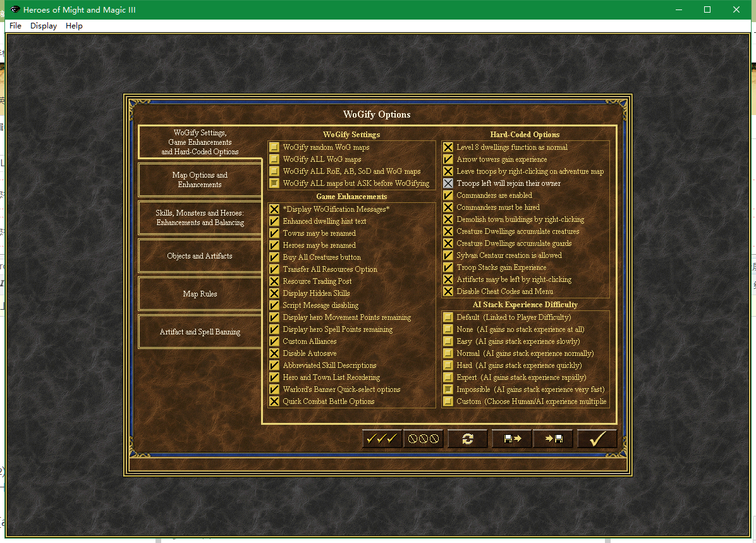Click the triple checkmark select-all button
This screenshot has width=756, height=543.
coord(382,438)
